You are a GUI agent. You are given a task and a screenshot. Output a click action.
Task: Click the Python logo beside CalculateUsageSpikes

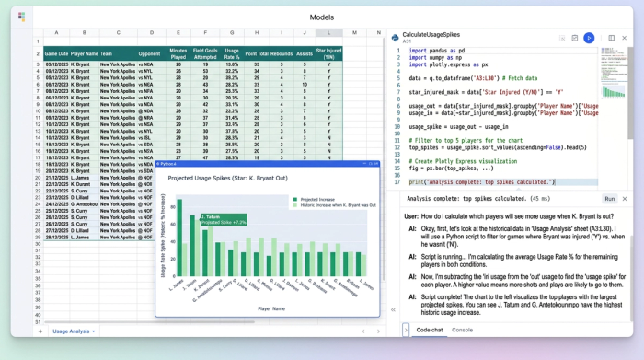tap(395, 38)
